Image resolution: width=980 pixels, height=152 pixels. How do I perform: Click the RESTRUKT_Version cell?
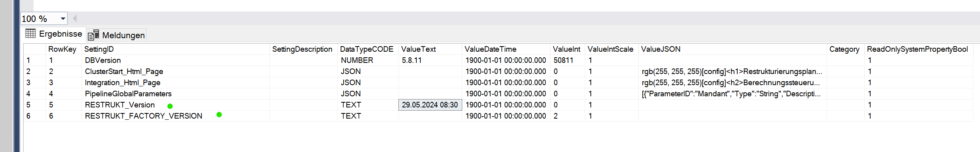176,105
